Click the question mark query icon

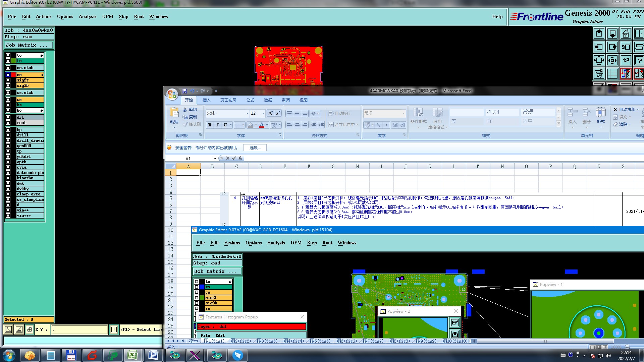[x=639, y=60]
